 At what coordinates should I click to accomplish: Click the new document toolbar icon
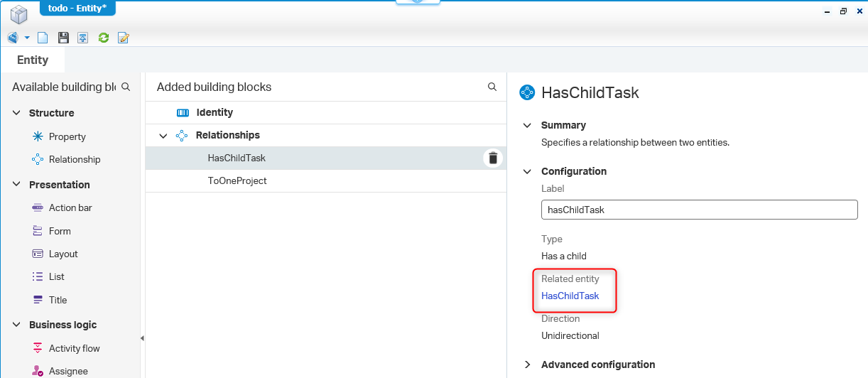[x=43, y=38]
